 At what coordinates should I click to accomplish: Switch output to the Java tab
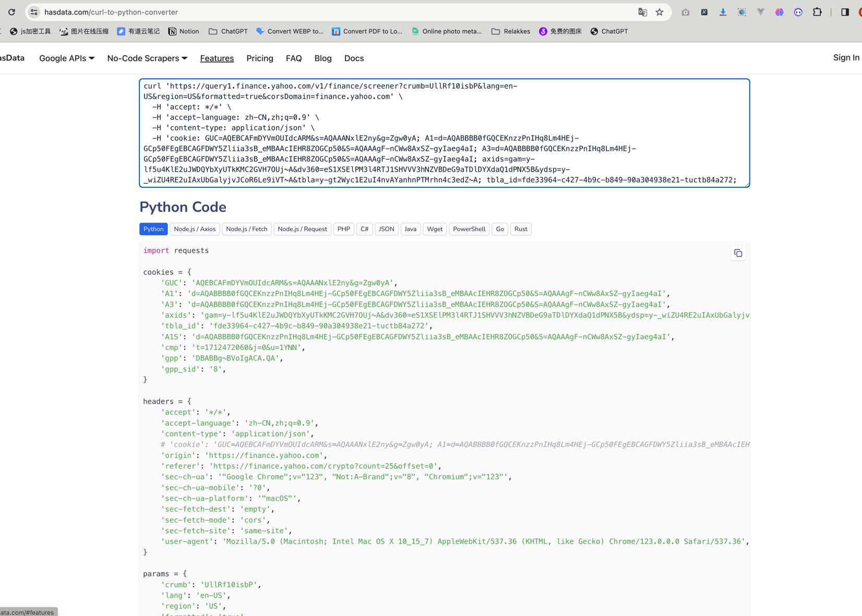pos(411,229)
